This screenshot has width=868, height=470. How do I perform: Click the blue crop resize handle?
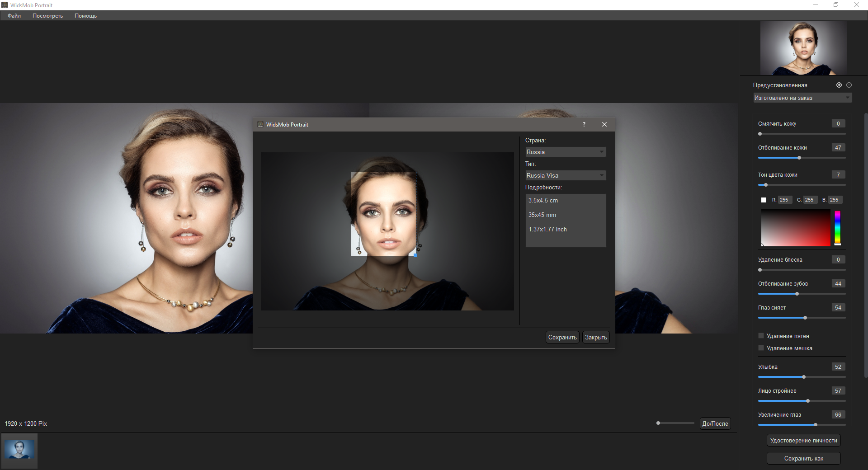(415, 255)
